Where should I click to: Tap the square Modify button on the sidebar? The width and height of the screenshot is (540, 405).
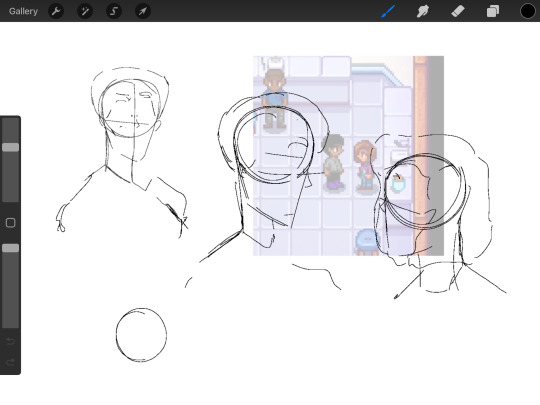[11, 223]
